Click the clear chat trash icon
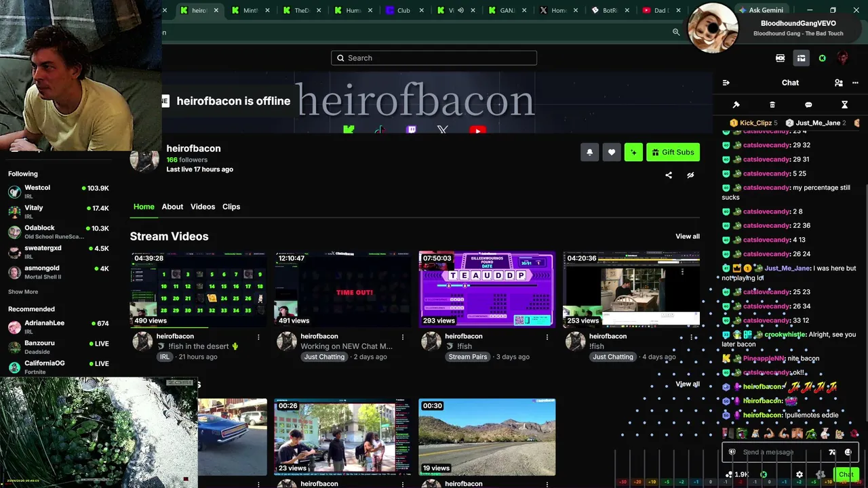The image size is (868, 488). [772, 105]
